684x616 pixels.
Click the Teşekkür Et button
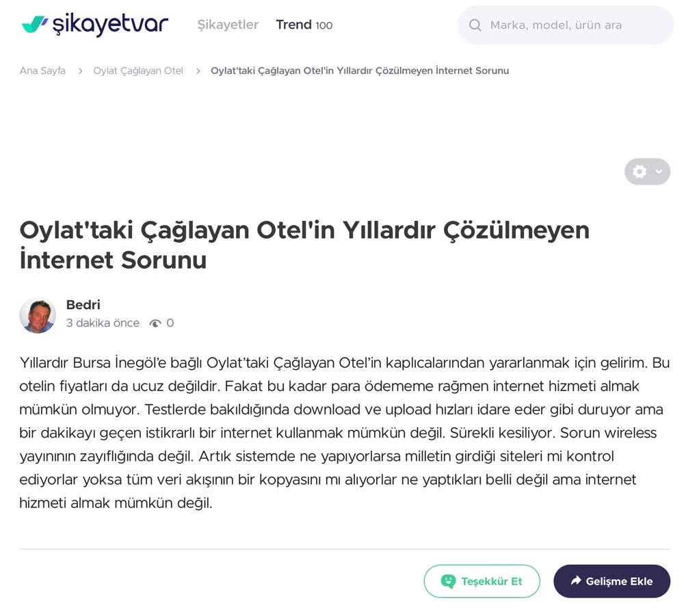(x=482, y=581)
